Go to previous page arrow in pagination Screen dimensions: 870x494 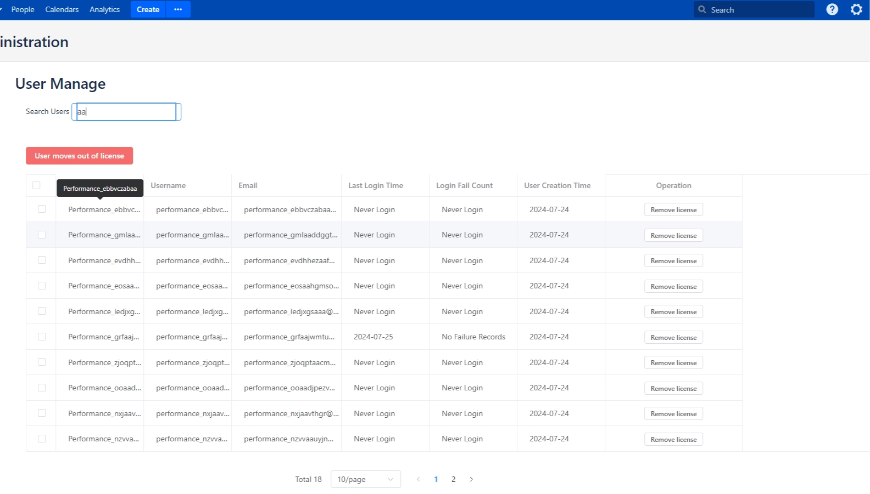coord(418,479)
